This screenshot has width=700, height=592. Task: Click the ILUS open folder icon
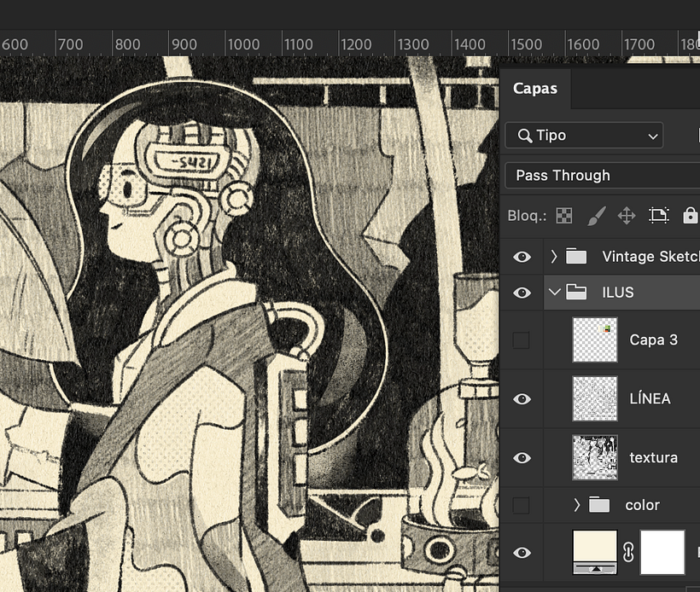pyautogui.click(x=576, y=292)
